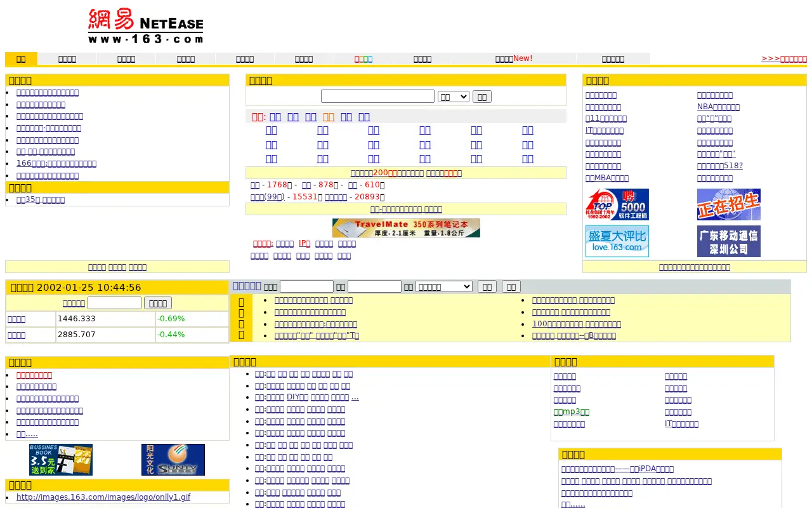The height and width of the screenshot is (508, 812).
Task: Open the navigation tab marked New!
Action: [514, 58]
